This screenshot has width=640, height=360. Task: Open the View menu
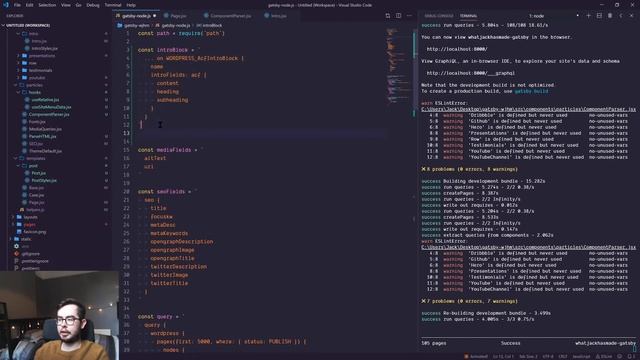(x=66, y=5)
